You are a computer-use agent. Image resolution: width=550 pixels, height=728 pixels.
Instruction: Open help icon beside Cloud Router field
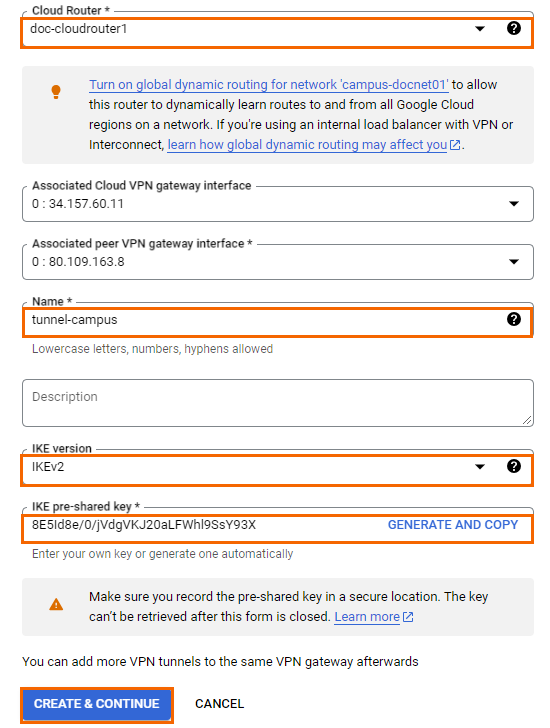[x=513, y=28]
